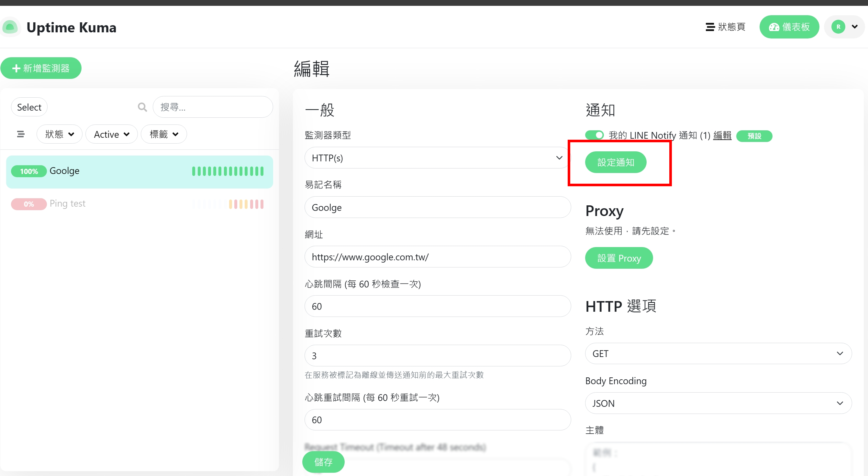Click the 網址 URL input field

click(x=437, y=257)
